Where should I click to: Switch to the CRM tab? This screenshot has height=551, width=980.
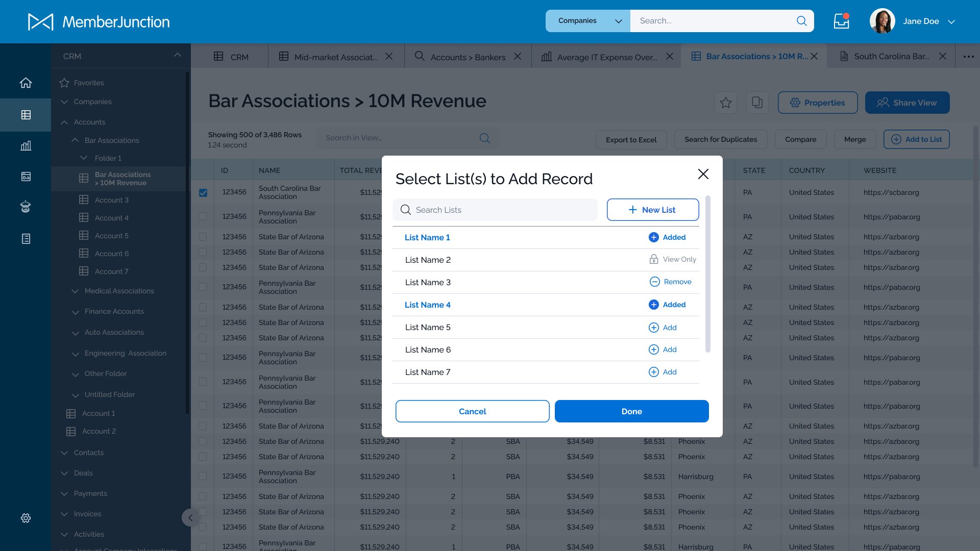[x=230, y=57]
